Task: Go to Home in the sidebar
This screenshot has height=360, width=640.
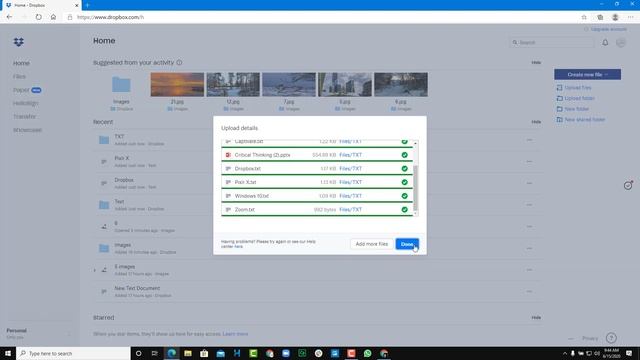Action: pos(21,63)
